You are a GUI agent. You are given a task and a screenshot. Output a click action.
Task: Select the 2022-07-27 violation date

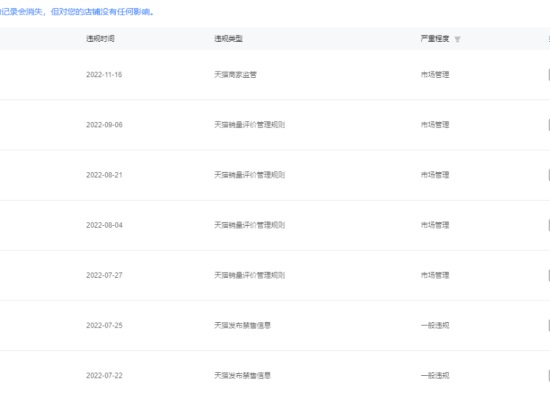(104, 275)
